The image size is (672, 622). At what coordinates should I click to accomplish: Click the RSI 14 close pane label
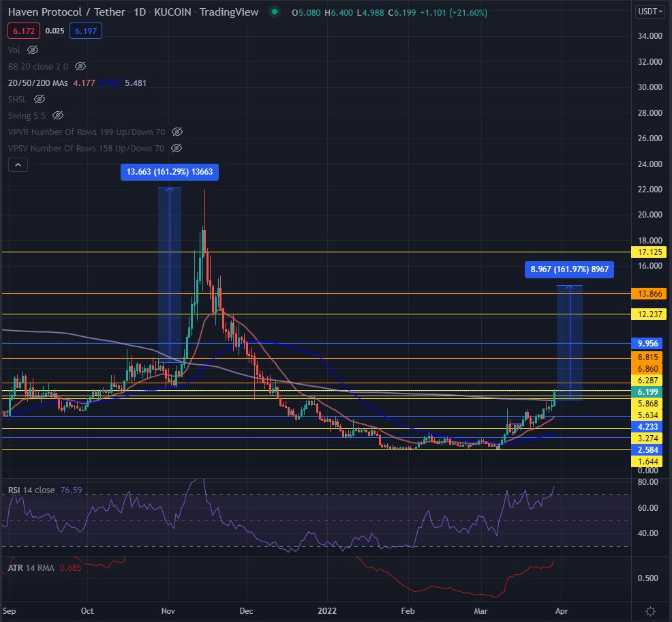[32, 490]
